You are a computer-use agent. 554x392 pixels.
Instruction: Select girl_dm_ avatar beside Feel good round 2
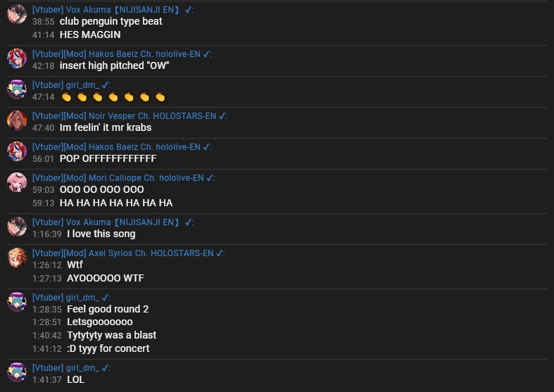coord(17,302)
